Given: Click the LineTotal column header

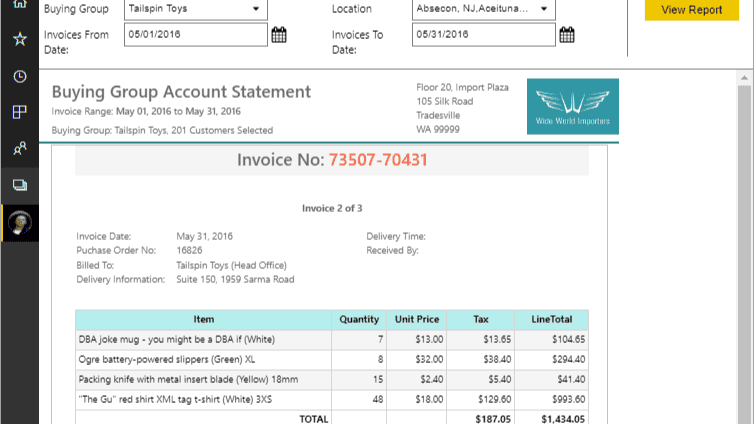Looking at the screenshot, I should point(551,320).
